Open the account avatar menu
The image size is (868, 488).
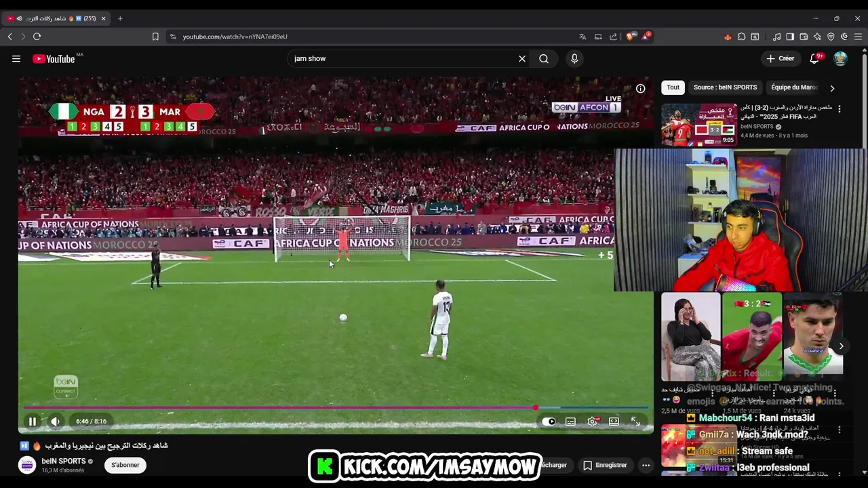pyautogui.click(x=840, y=59)
